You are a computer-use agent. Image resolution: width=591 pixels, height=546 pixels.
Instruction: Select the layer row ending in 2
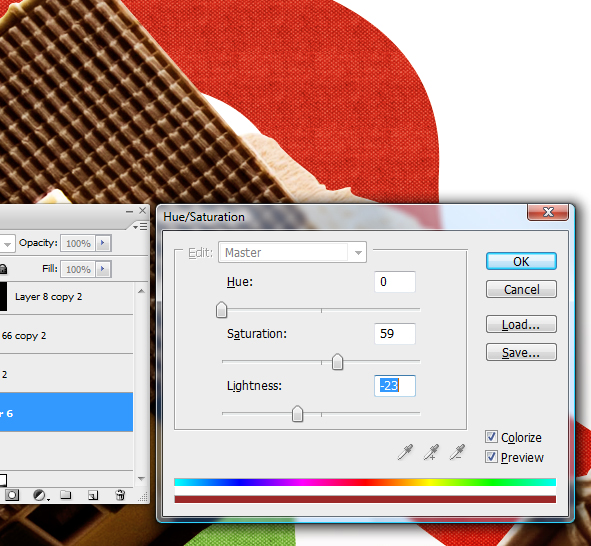pos(66,373)
